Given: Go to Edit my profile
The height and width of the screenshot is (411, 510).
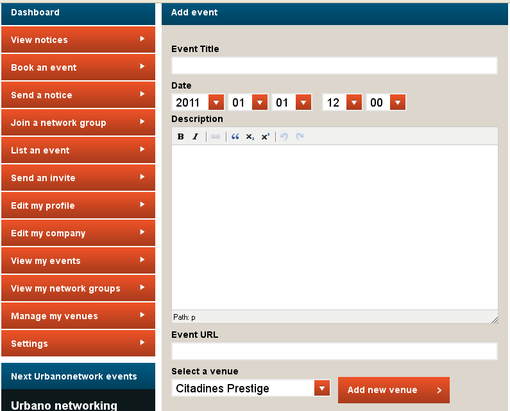Looking at the screenshot, I should coord(78,205).
